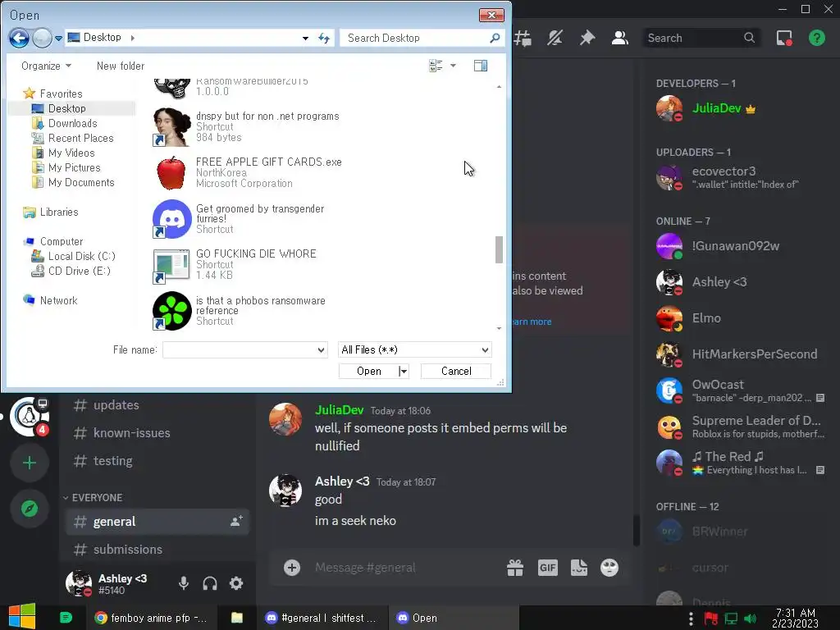Open User Settings gear
The image size is (840, 630).
click(x=236, y=583)
